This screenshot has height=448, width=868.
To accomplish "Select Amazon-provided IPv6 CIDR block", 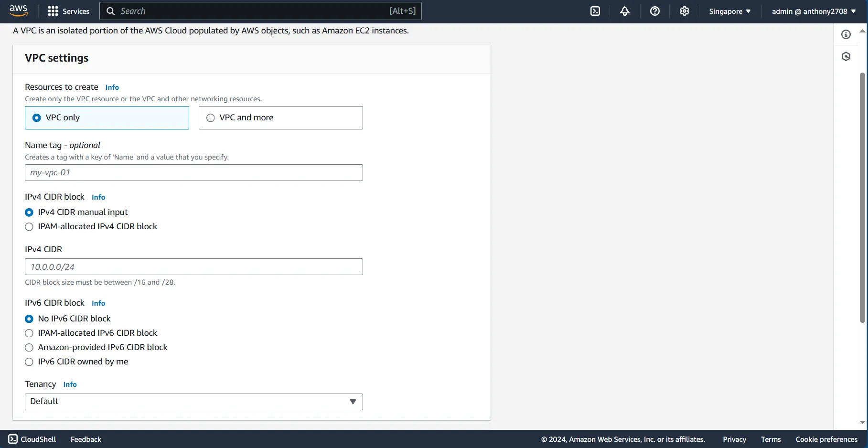I will (29, 347).
